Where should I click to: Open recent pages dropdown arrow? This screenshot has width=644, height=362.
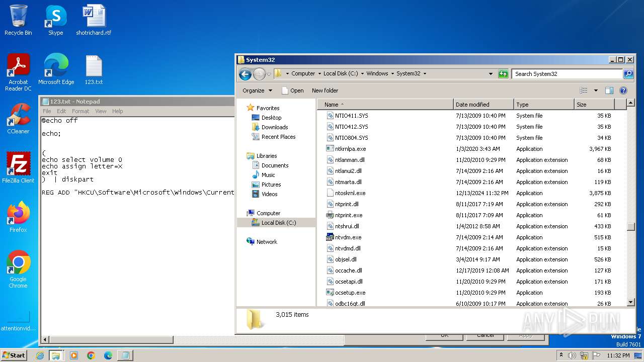269,74
